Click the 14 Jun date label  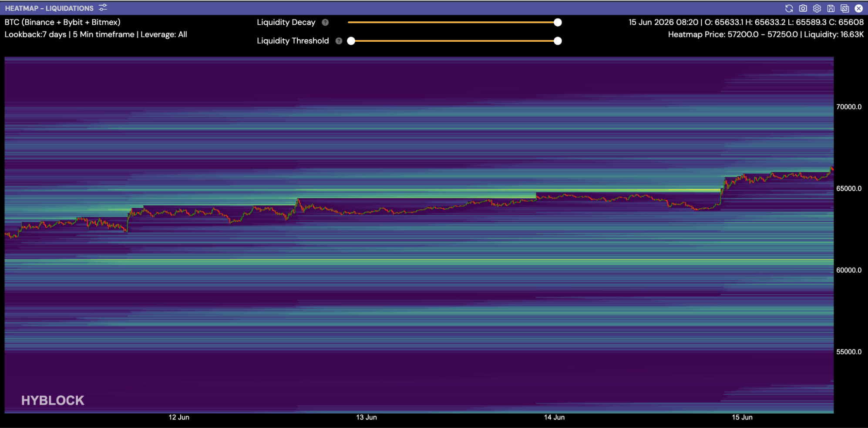[x=554, y=418]
